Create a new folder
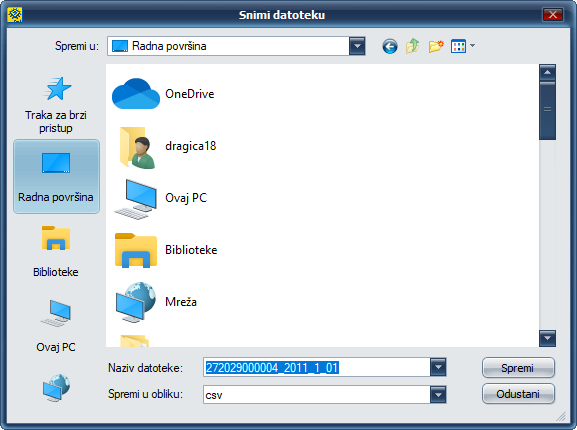The image size is (577, 430). [436, 46]
